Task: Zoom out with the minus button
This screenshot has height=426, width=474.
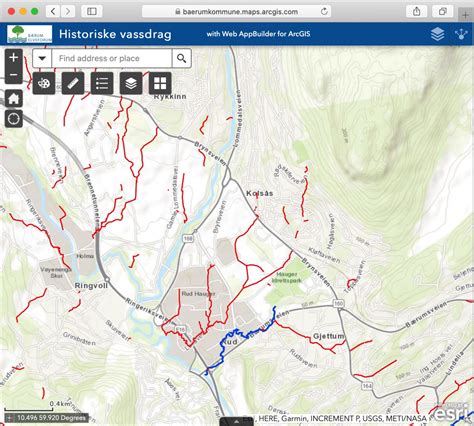Action: tap(14, 75)
